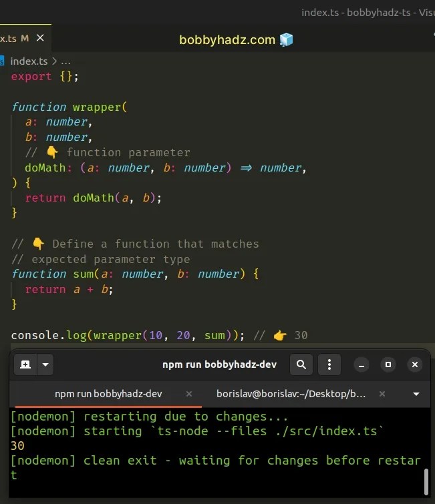The width and height of the screenshot is (435, 504).
Task: Close the npm run bobbyhadz-dev terminal tab
Action: 189,394
